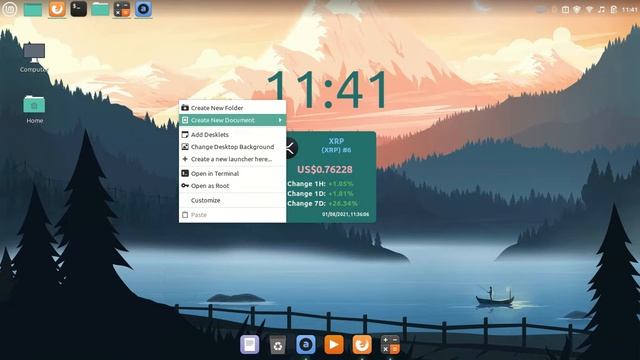Open the Wi-Fi network tray icon

(589, 9)
